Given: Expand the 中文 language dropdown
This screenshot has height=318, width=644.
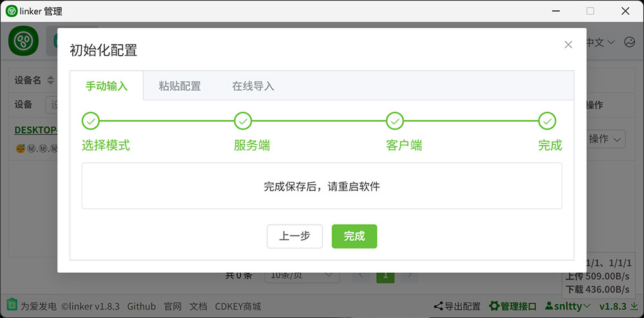Looking at the screenshot, I should 600,42.
